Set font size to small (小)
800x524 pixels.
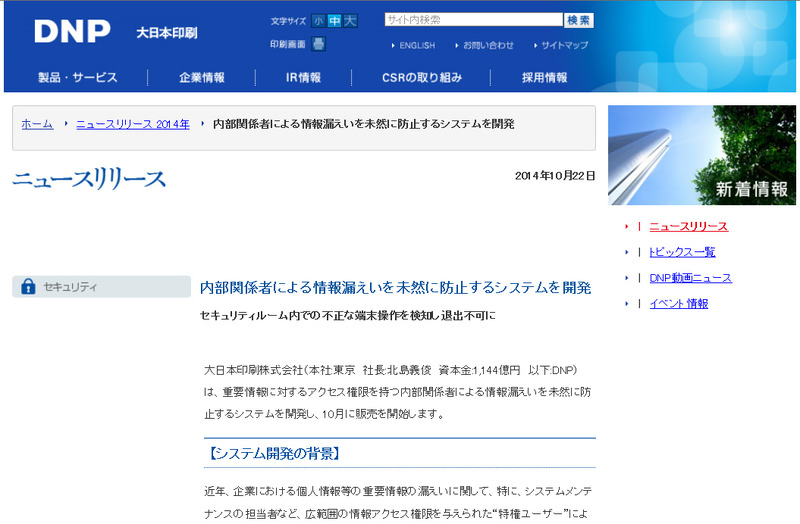click(x=318, y=21)
